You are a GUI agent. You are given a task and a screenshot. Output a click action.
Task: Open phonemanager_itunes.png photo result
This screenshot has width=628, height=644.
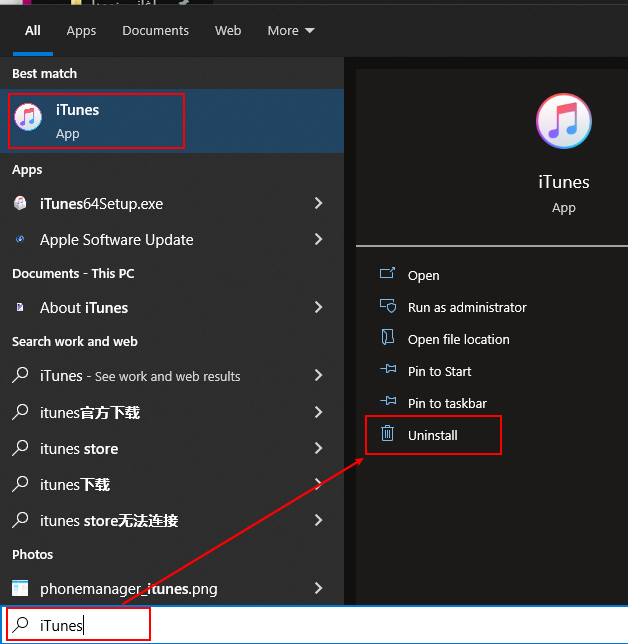[172, 589]
